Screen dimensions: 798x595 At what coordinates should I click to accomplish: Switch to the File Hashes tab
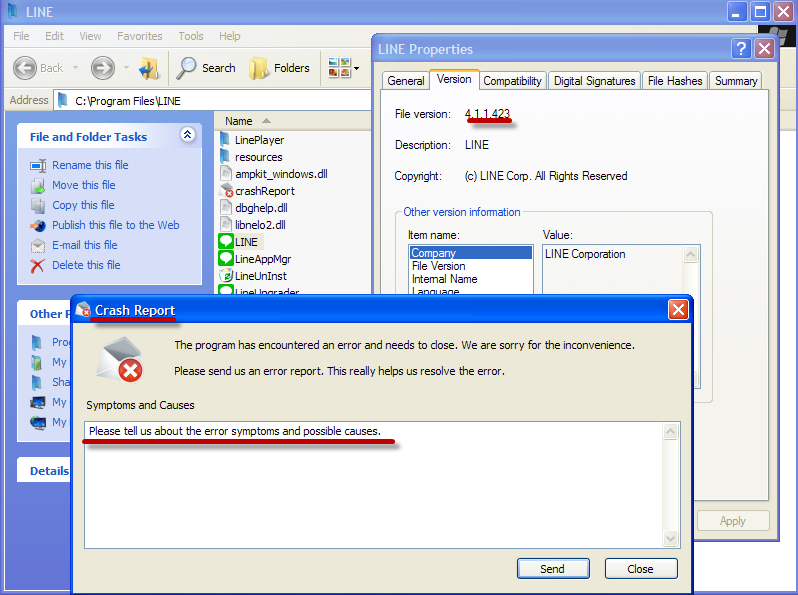(x=675, y=81)
